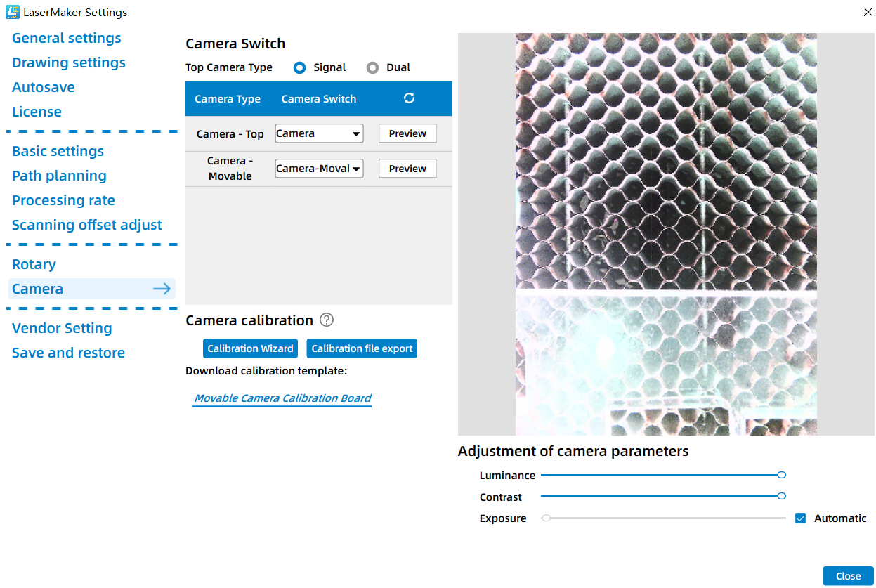The width and height of the screenshot is (876, 588).
Task: Open the Camera - Top dropdown
Action: coord(319,133)
